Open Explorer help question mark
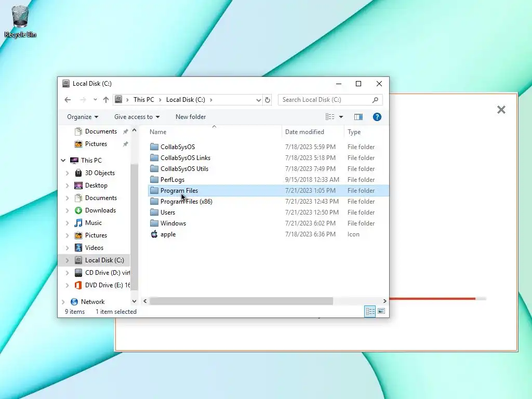 tap(377, 117)
